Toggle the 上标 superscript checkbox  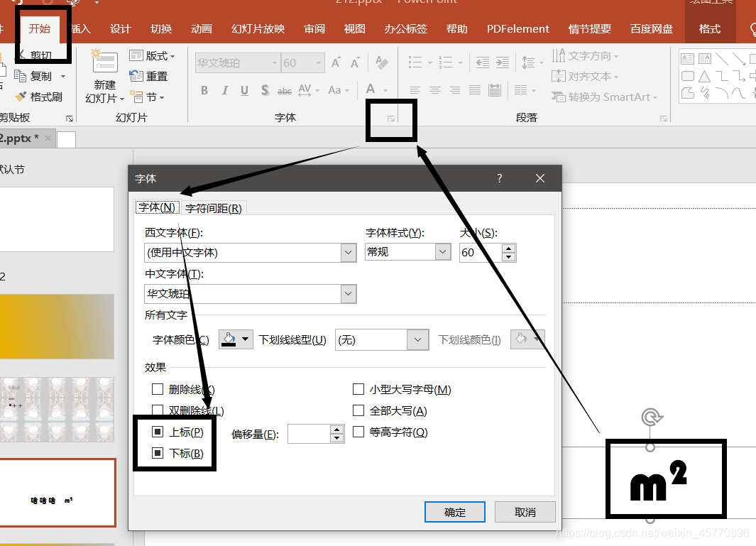tap(157, 432)
